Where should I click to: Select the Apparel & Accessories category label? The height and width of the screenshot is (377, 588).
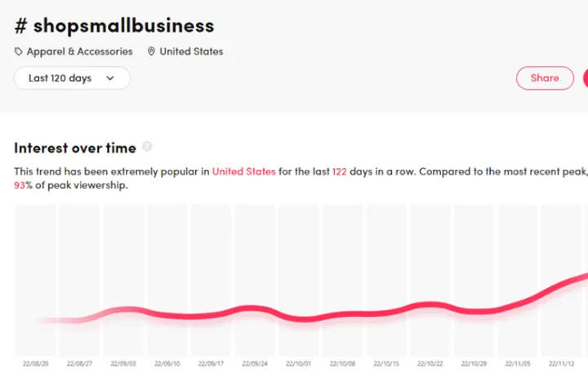[80, 51]
